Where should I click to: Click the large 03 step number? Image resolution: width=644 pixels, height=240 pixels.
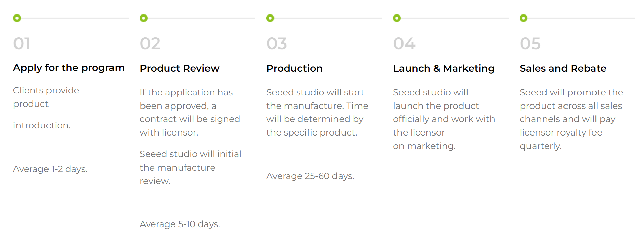(277, 44)
